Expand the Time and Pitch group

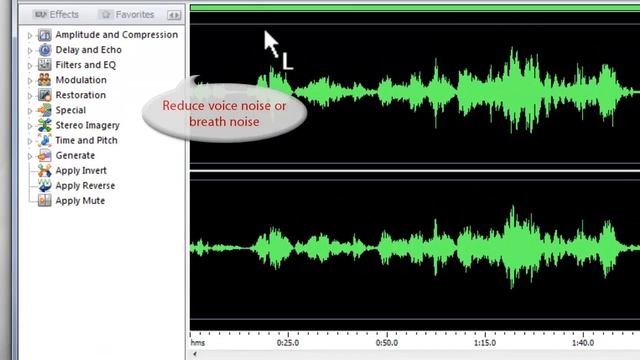(30, 141)
